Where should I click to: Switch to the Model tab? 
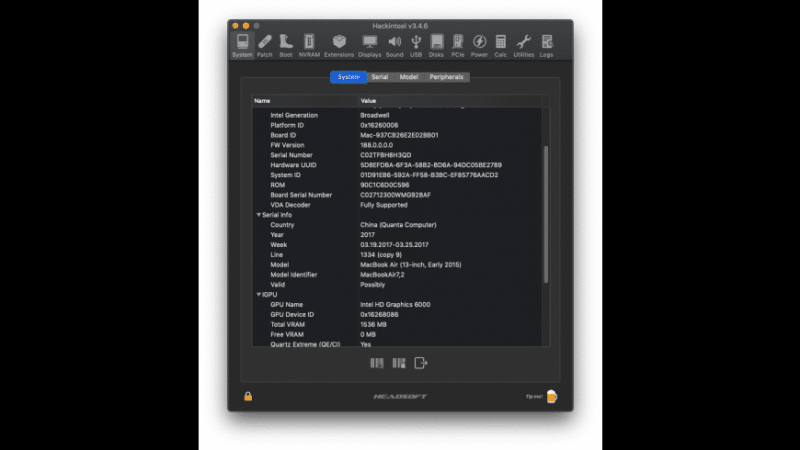(409, 77)
